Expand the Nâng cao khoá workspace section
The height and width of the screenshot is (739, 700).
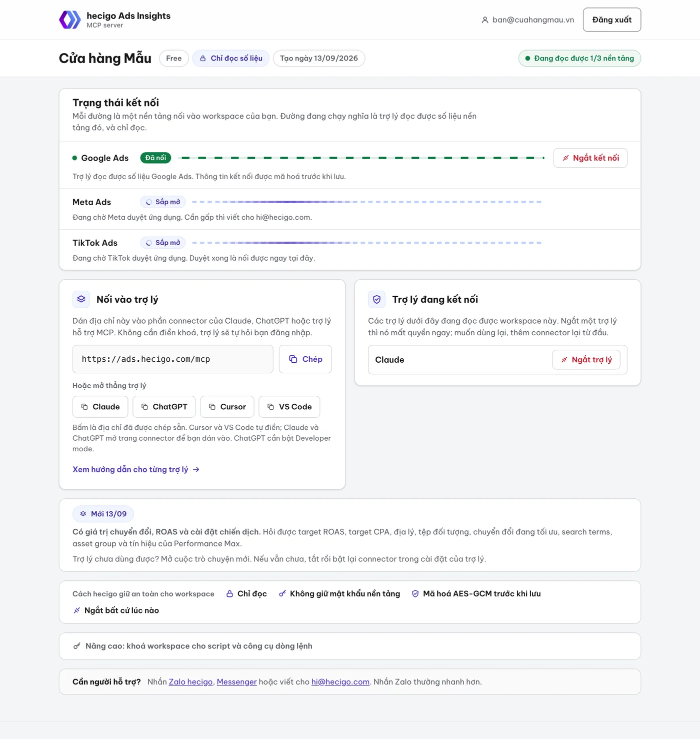(x=350, y=646)
